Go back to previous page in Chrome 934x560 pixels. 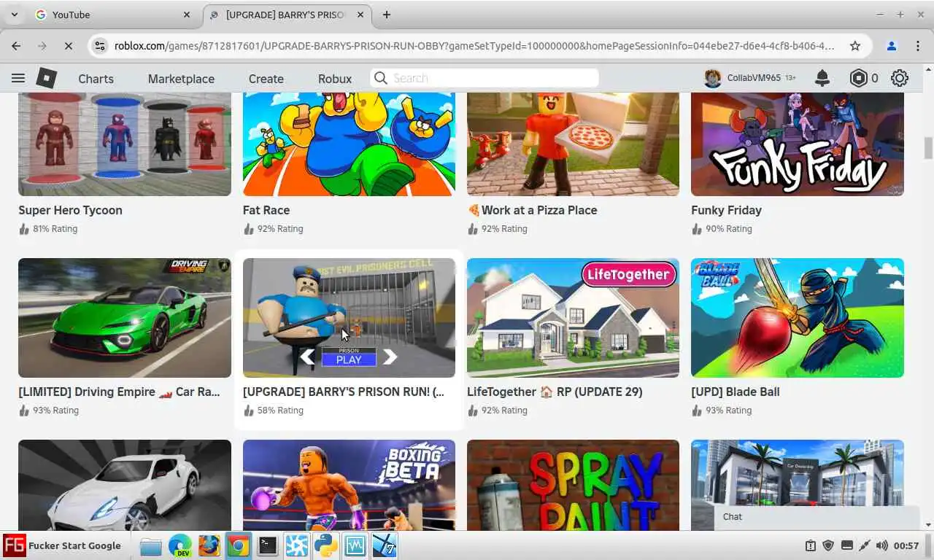(16, 46)
